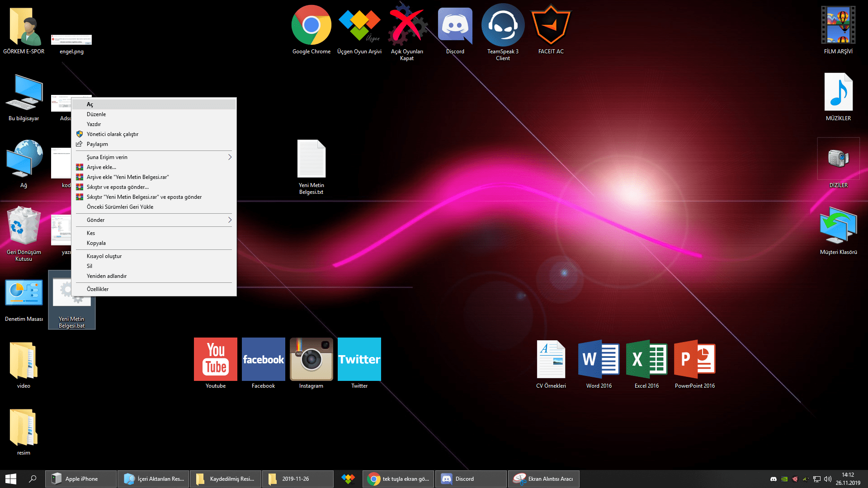Screen dimensions: 868x488
Task: Select Yönetici olarak çalıştır
Action: 154,134
